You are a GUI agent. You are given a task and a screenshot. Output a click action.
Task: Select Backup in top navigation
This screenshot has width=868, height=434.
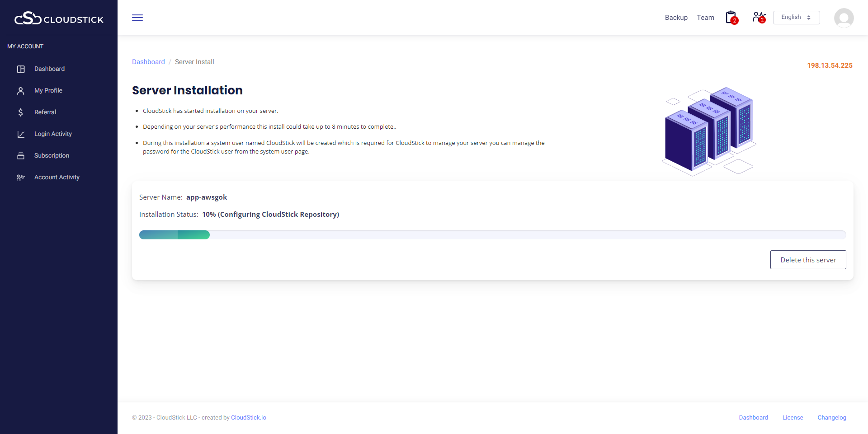(x=676, y=18)
